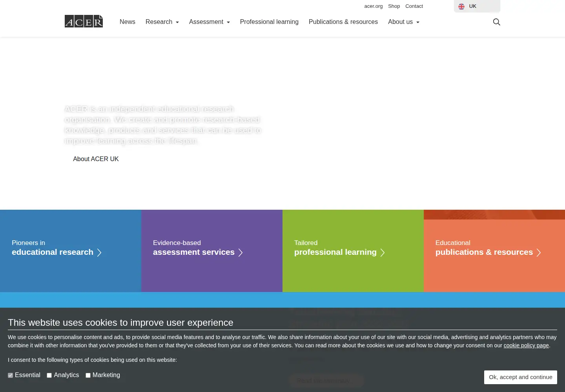
Task: Click the ACER logo
Action: tap(84, 21)
